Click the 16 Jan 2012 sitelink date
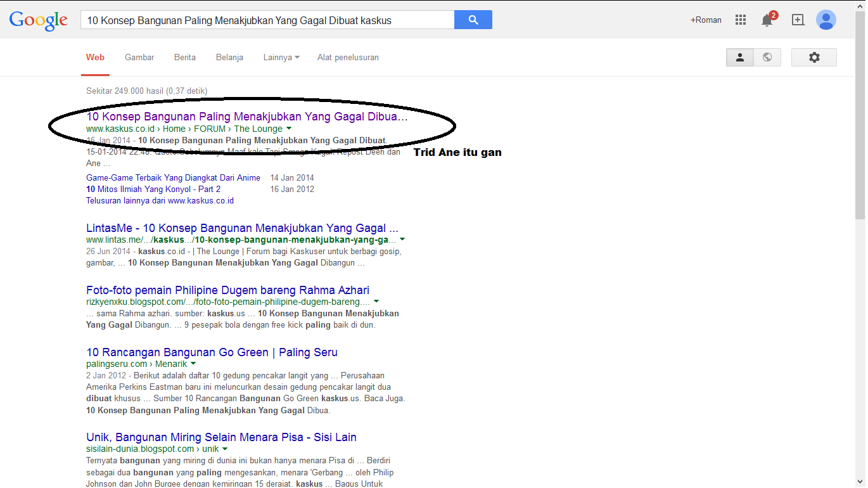This screenshot has height=488, width=868. [292, 189]
